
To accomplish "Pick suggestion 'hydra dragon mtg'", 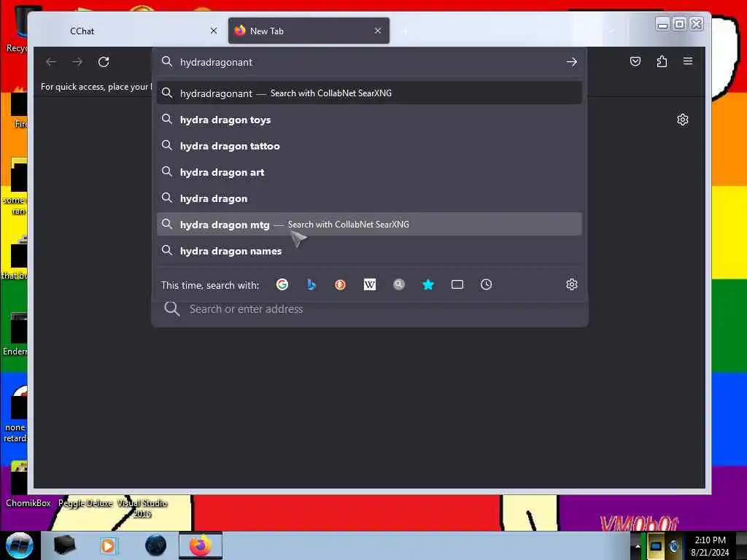I will tap(369, 225).
